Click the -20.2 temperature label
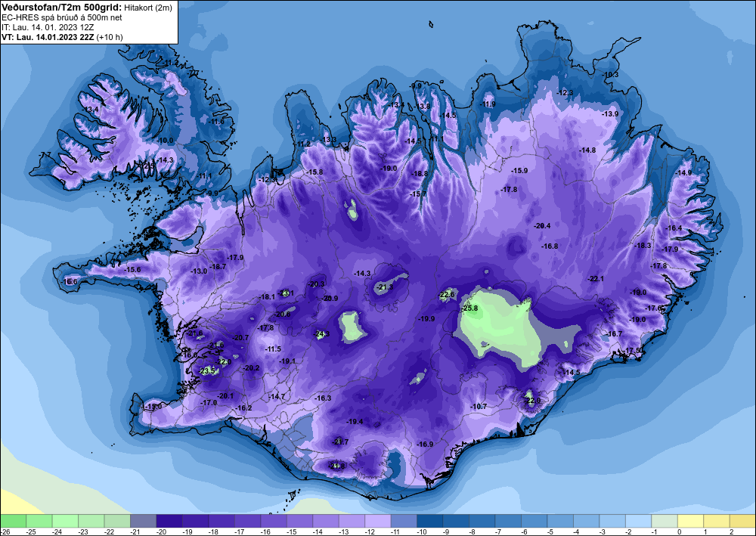The width and height of the screenshot is (756, 536). [251, 367]
